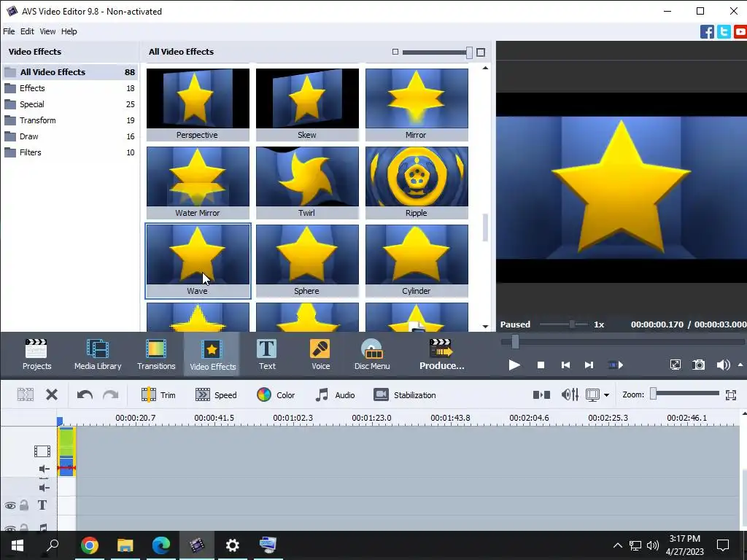Select the Special folder
The height and width of the screenshot is (560, 747).
click(x=70, y=104)
